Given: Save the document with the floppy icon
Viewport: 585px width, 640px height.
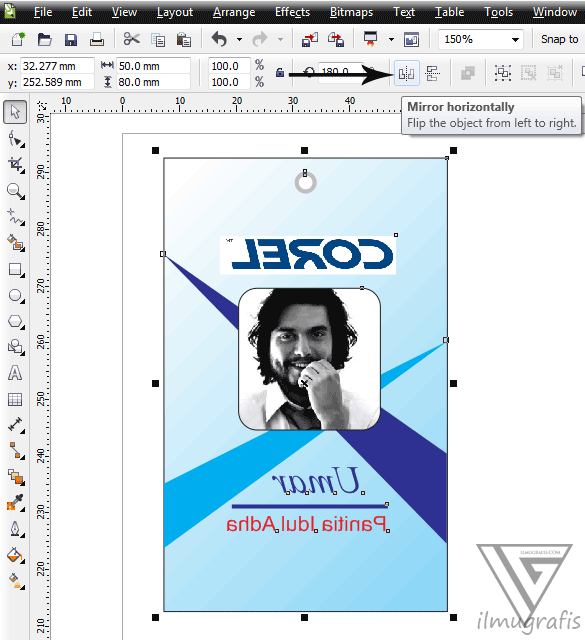Looking at the screenshot, I should coord(71,40).
